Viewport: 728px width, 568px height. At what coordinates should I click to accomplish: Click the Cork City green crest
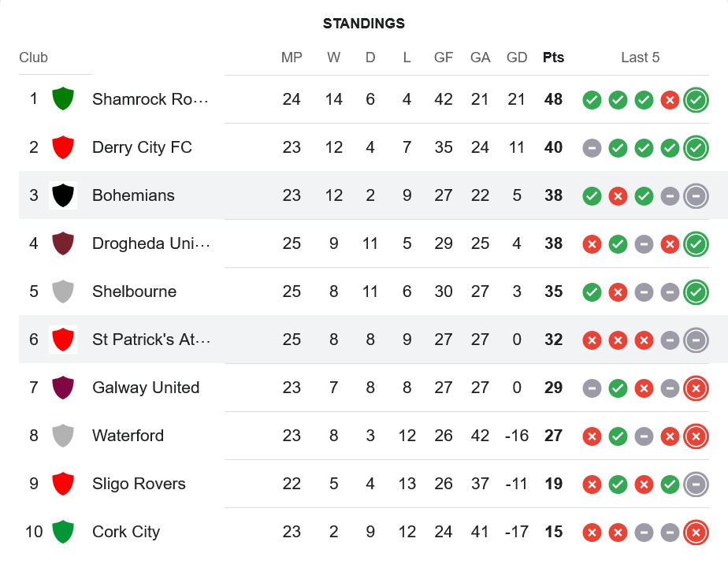[63, 532]
